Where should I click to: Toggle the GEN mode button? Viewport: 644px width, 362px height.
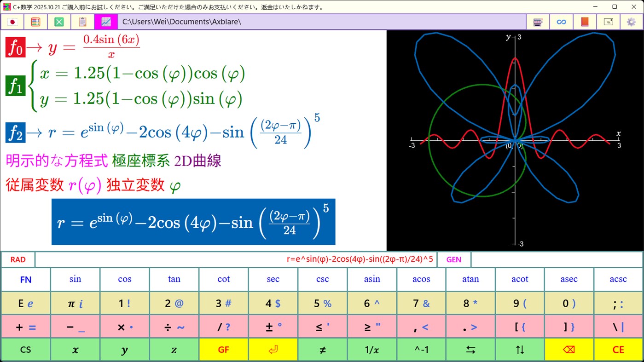click(x=454, y=259)
